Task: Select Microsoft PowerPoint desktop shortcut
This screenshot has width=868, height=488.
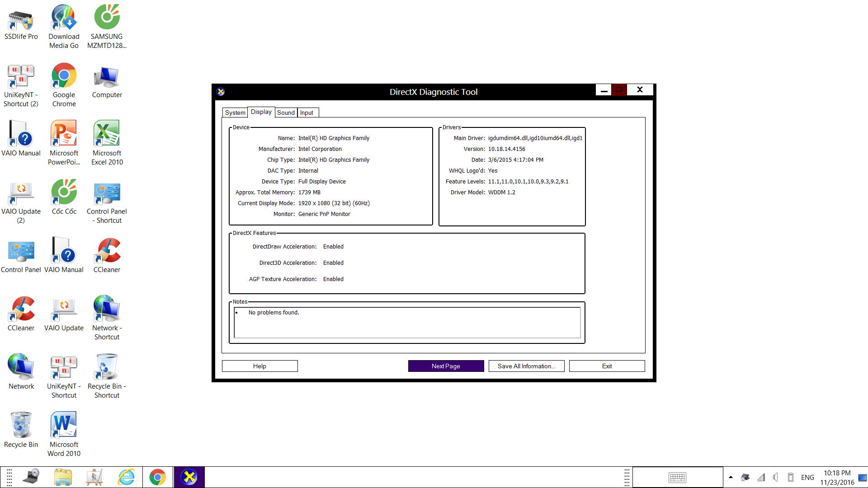Action: [x=64, y=143]
